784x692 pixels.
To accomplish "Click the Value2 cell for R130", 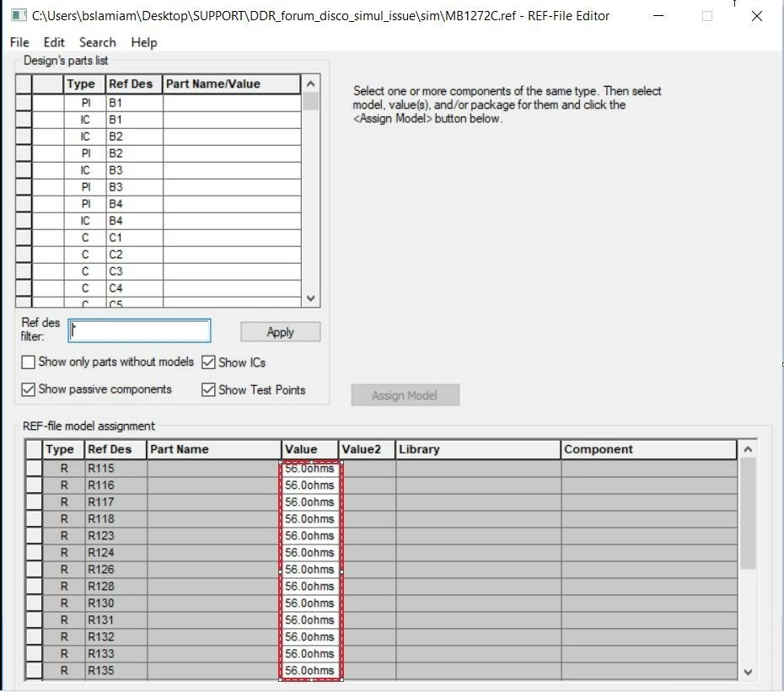I will [367, 603].
